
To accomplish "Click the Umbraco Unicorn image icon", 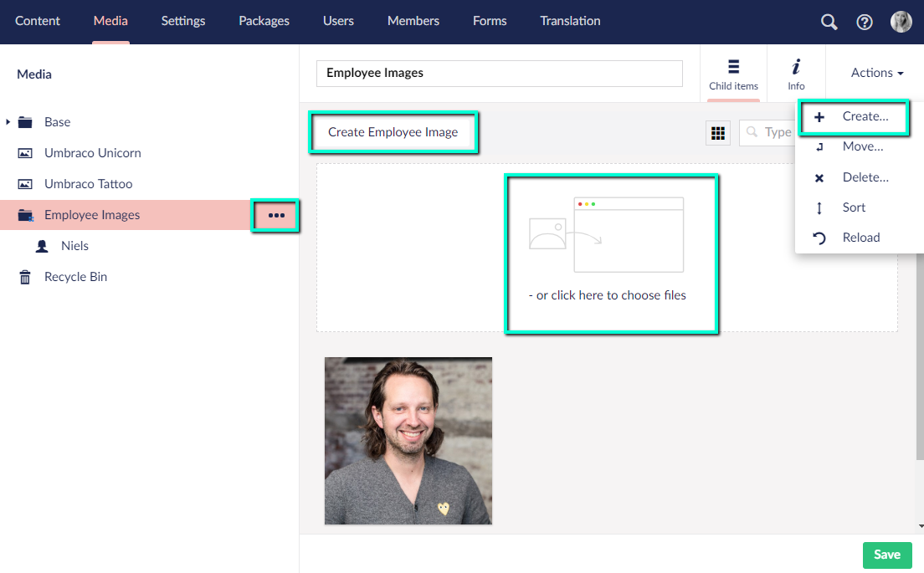I will coord(25,153).
